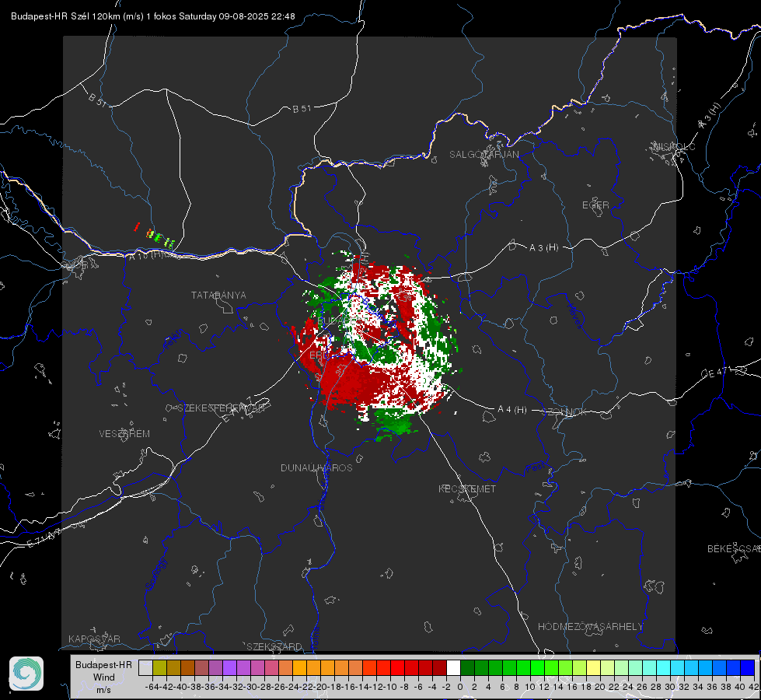Screen dimensions: 761x700
Task: Click the 'Budapest-HR' legend title
Action: (x=103, y=664)
